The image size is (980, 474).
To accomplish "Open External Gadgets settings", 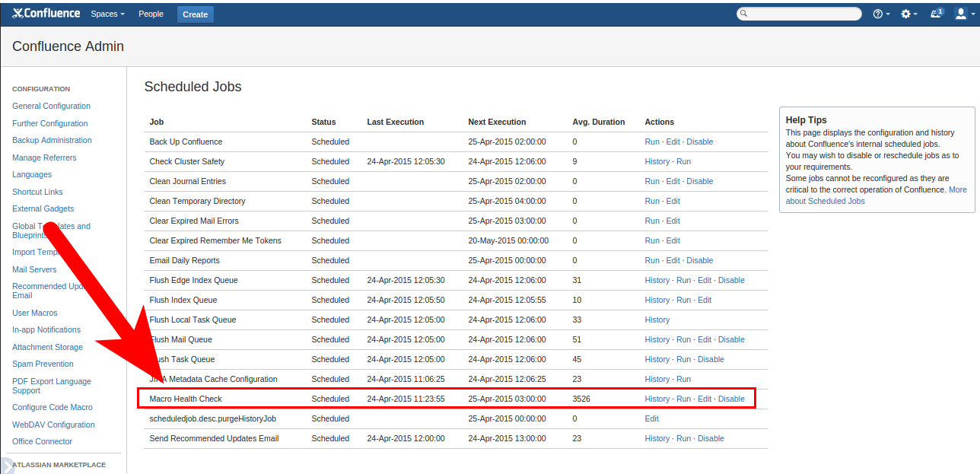I will coord(43,209).
